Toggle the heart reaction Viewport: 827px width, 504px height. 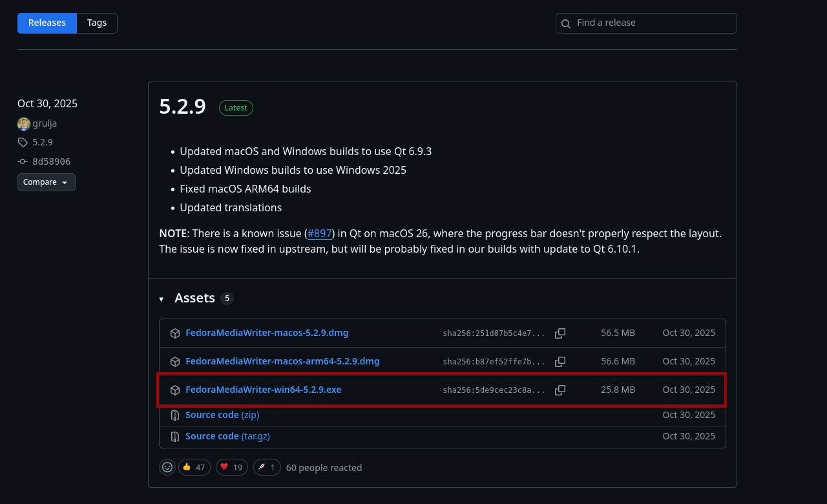(231, 467)
